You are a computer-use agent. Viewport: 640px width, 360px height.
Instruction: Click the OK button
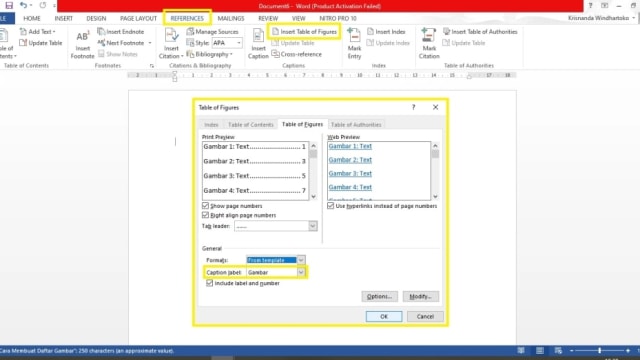384,316
